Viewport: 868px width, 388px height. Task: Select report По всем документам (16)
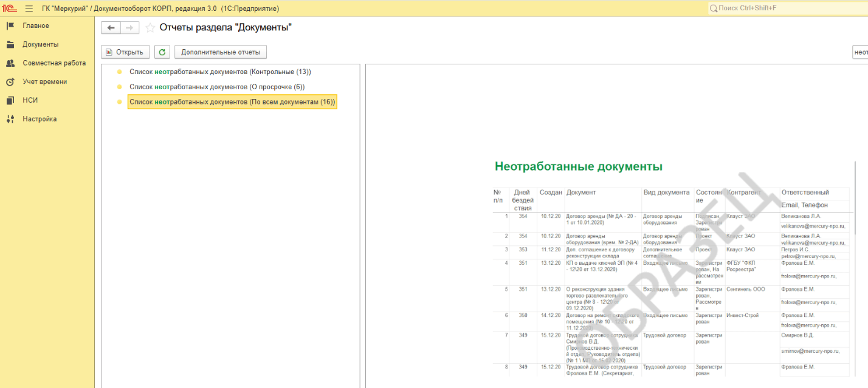(232, 102)
